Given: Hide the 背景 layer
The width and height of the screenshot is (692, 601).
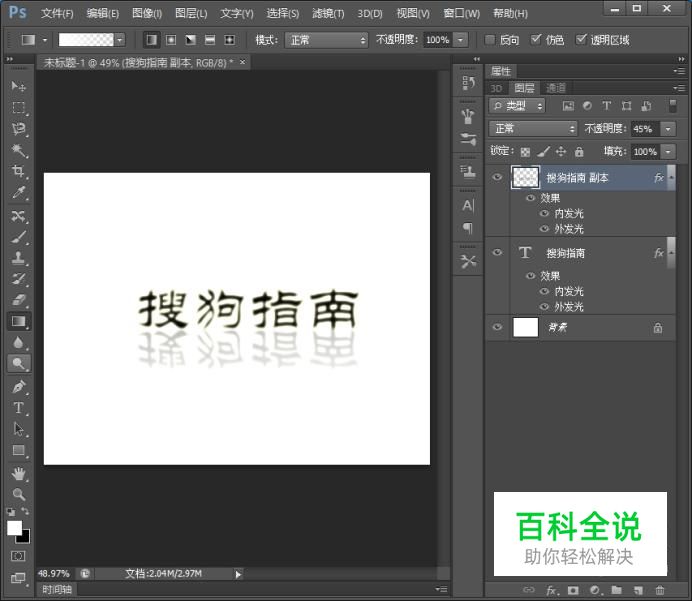Looking at the screenshot, I should tap(497, 327).
